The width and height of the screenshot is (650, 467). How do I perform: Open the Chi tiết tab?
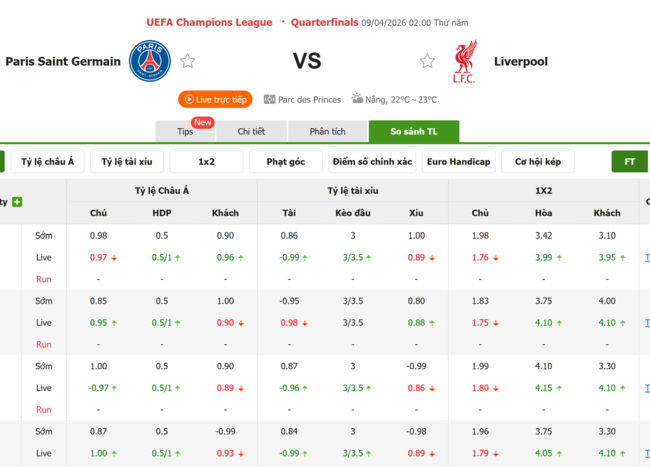pyautogui.click(x=251, y=131)
